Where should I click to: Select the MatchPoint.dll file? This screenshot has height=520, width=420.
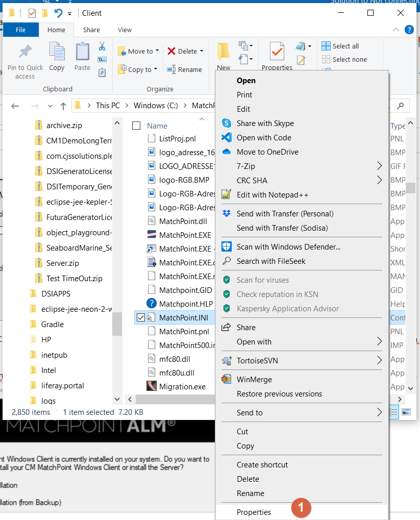click(183, 221)
